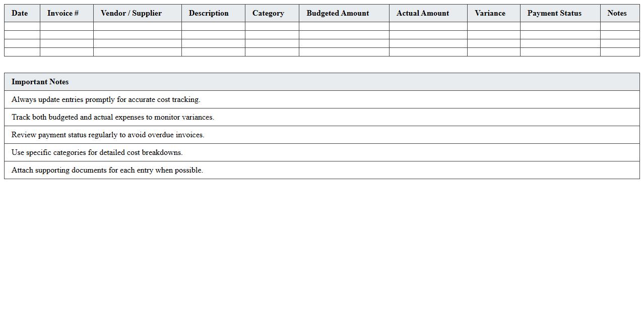Click the Important Notes section header
This screenshot has width=644, height=328.
point(40,81)
